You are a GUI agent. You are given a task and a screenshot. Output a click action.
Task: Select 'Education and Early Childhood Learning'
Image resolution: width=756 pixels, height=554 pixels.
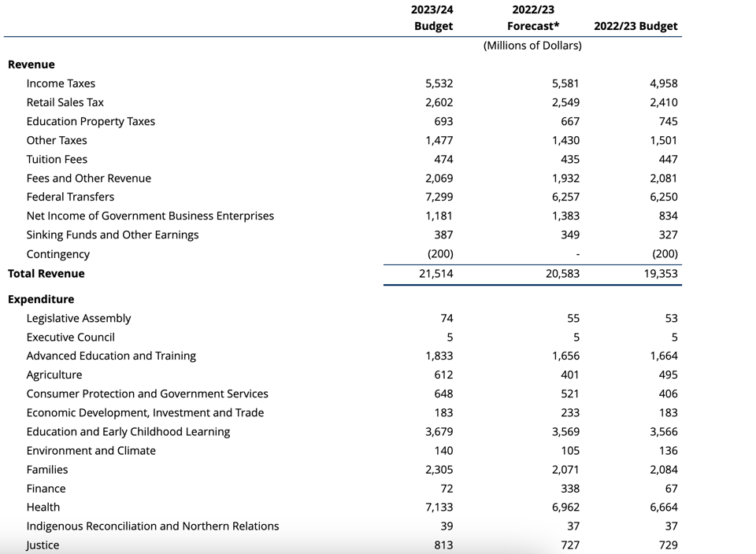[128, 432]
